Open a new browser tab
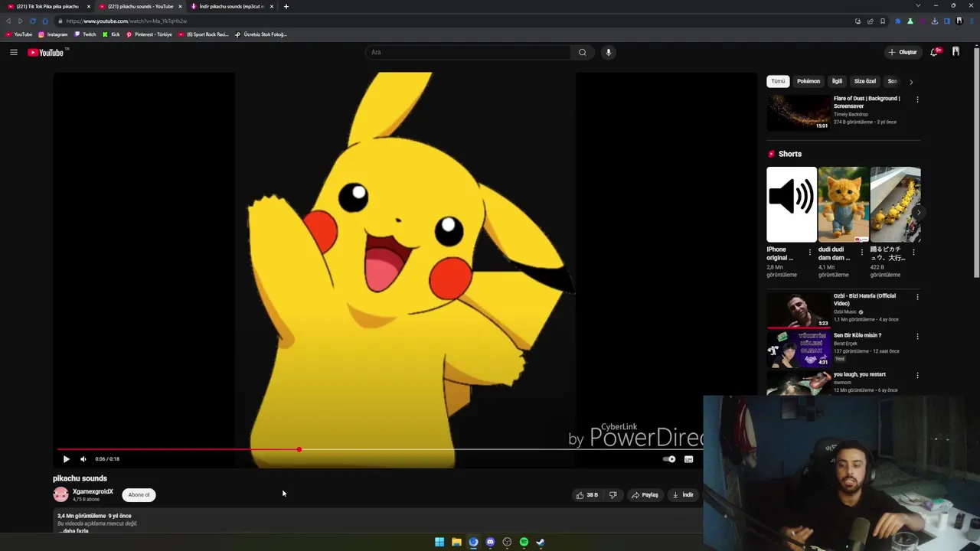Image resolution: width=980 pixels, height=551 pixels. tap(286, 6)
